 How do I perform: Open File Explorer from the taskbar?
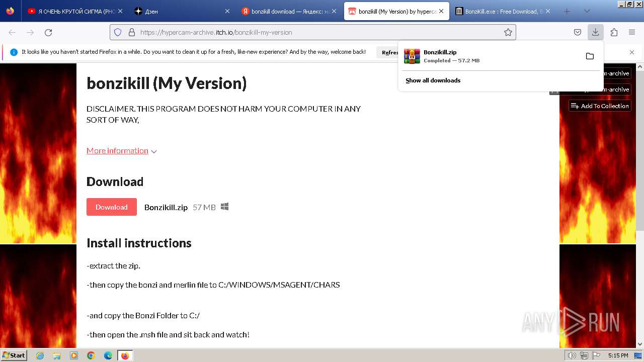tap(57, 355)
